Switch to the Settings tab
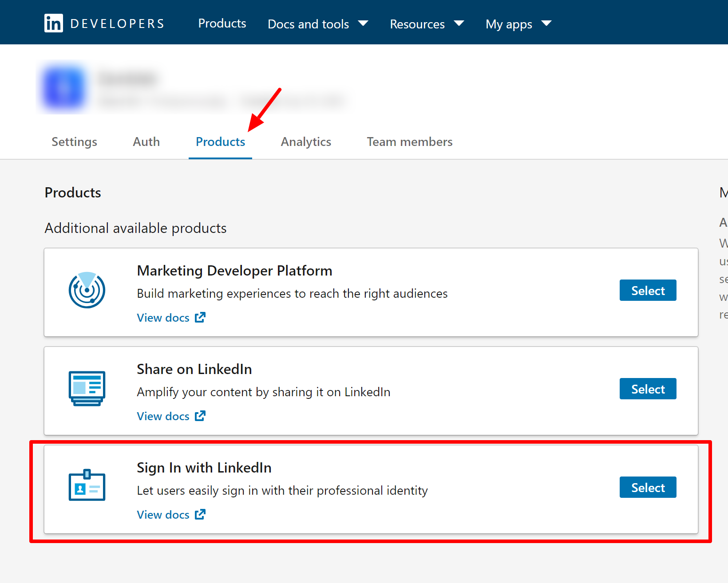This screenshot has width=728, height=583. [x=74, y=142]
